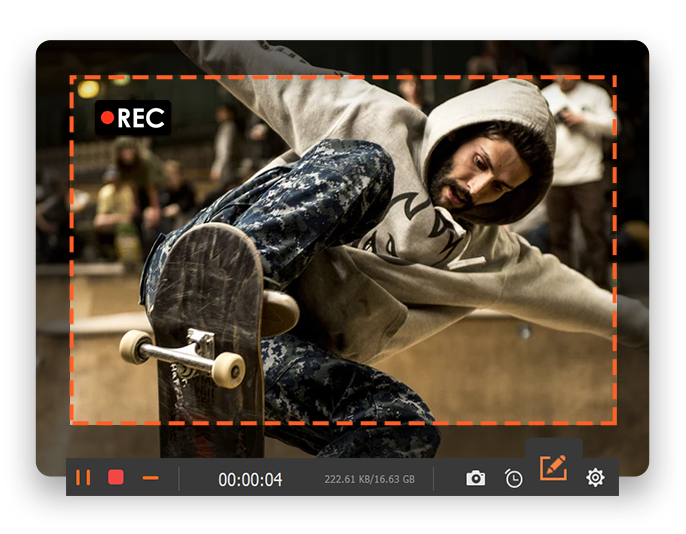Select the bottom-right corner of the recording frame
This screenshot has width=686, height=534.
[x=615, y=422]
